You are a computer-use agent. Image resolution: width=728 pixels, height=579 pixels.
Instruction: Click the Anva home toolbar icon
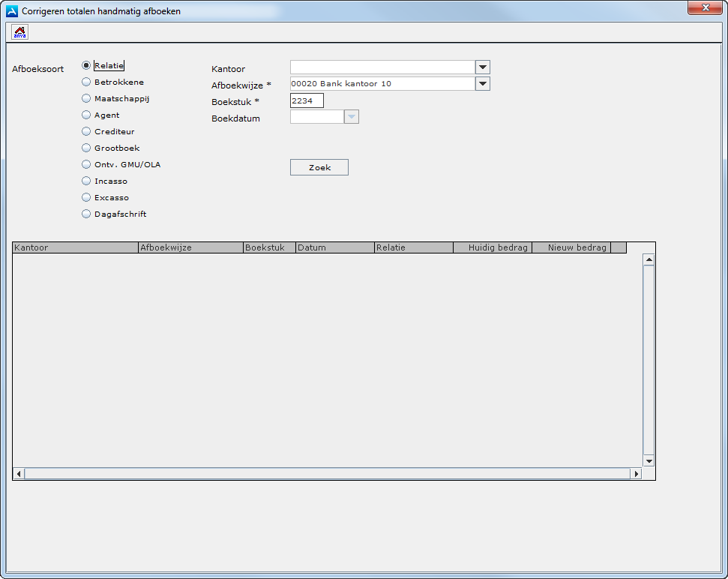coord(20,32)
